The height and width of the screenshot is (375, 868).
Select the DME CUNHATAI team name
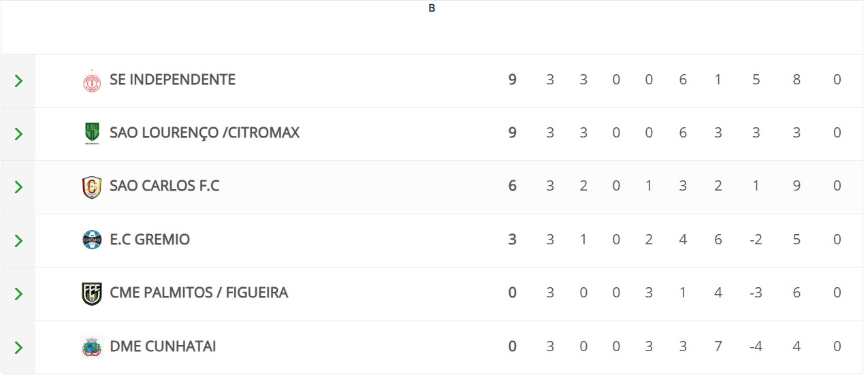[x=163, y=346]
